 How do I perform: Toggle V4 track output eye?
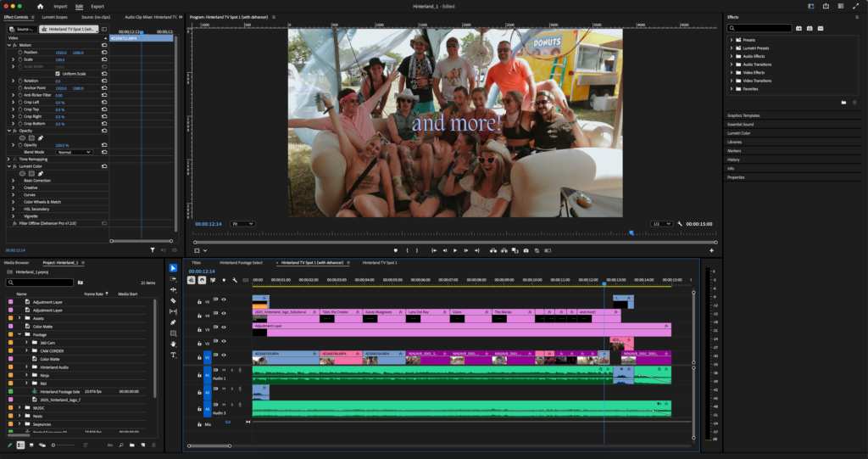pyautogui.click(x=224, y=313)
